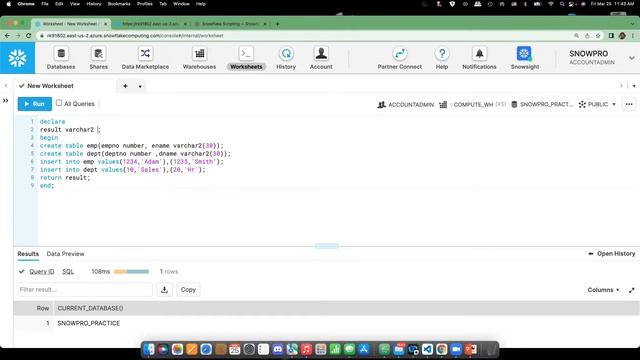Image resolution: width=640 pixels, height=360 pixels.
Task: Open Music app in the Dock
Action: (x=307, y=349)
